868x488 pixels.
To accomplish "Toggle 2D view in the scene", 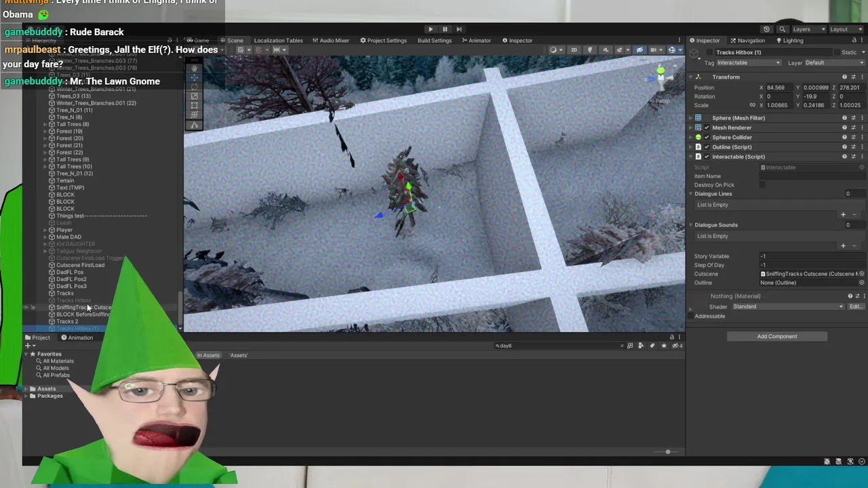I will click(574, 50).
